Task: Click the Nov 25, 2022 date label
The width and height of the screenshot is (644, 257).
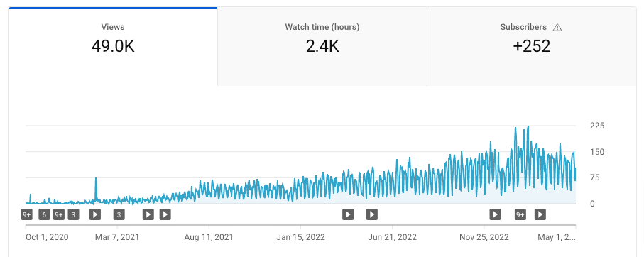Action: [x=484, y=237]
